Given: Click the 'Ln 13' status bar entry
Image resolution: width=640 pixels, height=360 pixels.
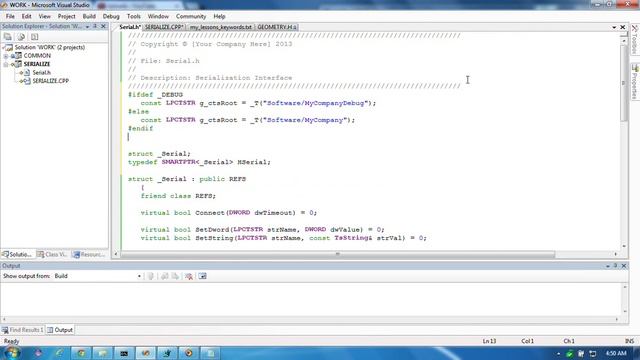Looking at the screenshot, I should click(x=489, y=341).
